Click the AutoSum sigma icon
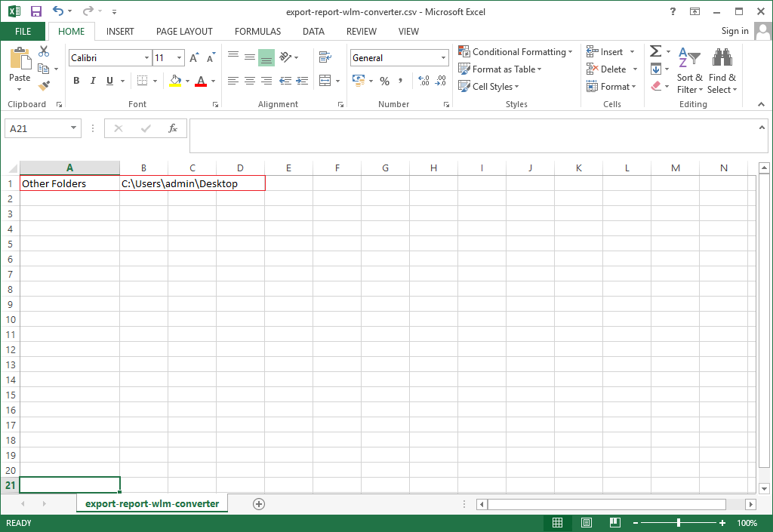 [656, 51]
